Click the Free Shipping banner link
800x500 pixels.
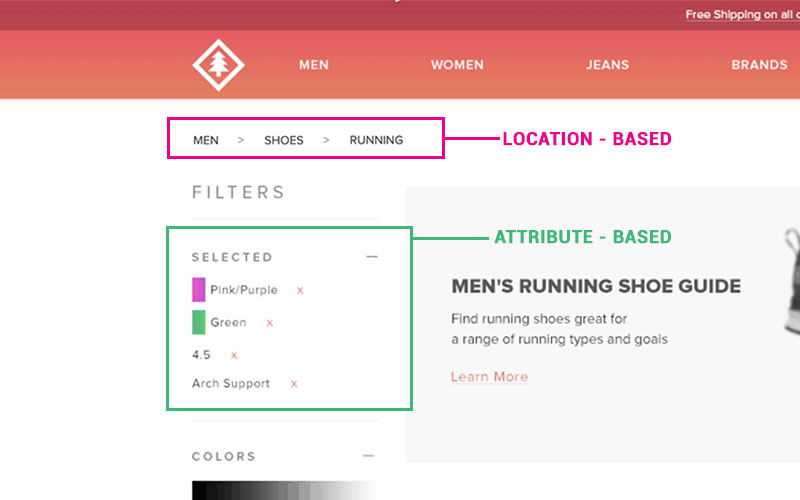(742, 15)
